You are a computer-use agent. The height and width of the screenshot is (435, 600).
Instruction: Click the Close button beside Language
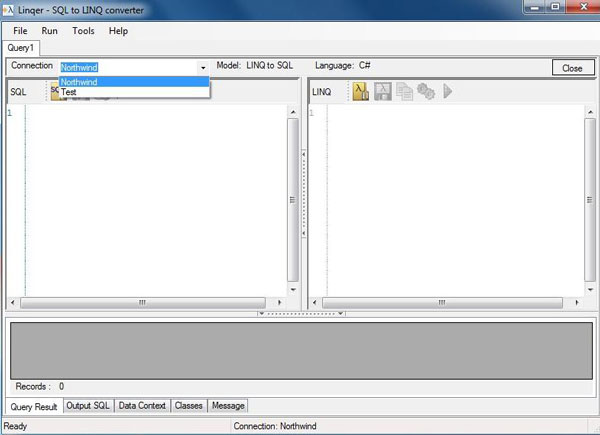[x=572, y=68]
